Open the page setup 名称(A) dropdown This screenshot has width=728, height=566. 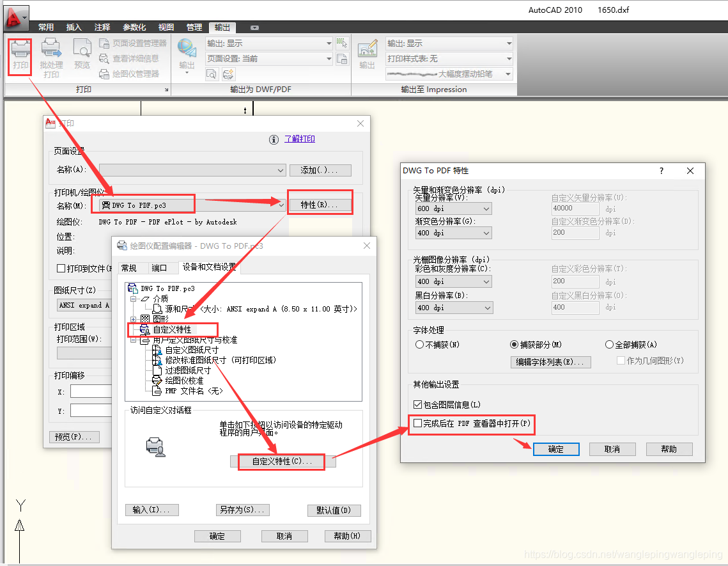[x=192, y=170]
